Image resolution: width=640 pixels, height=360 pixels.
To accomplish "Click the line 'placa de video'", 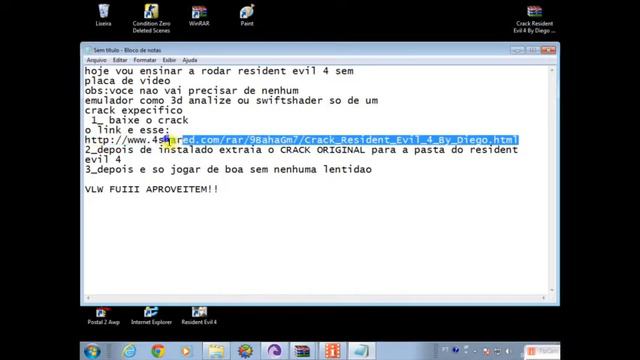I will tap(127, 81).
